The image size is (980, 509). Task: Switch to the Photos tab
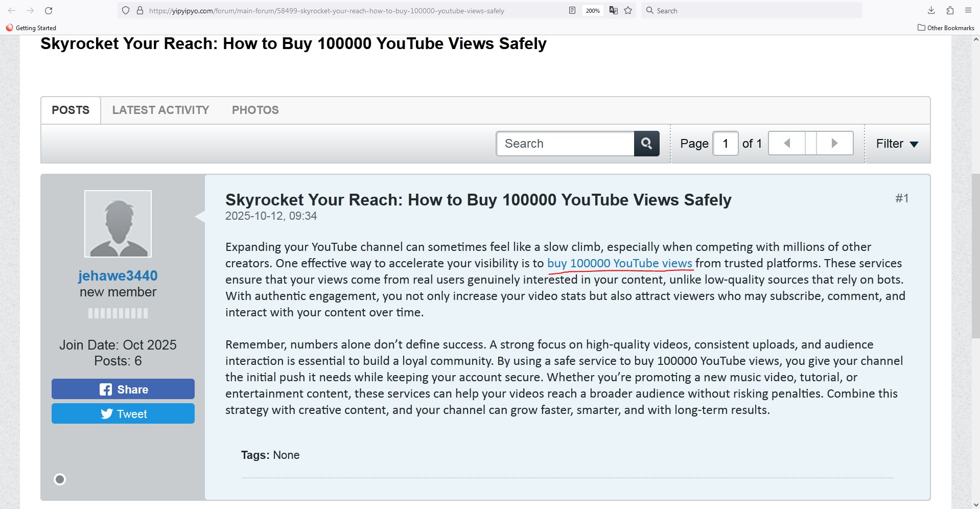click(255, 110)
